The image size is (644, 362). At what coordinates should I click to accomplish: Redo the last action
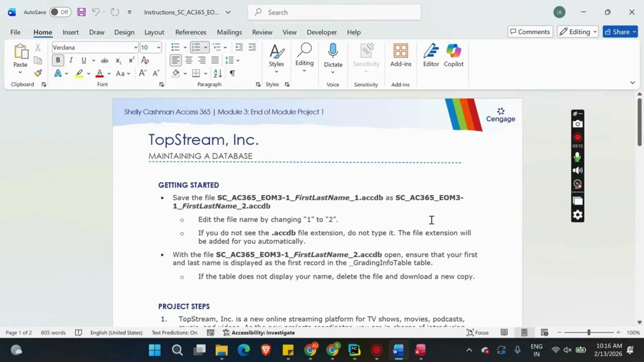tap(115, 12)
